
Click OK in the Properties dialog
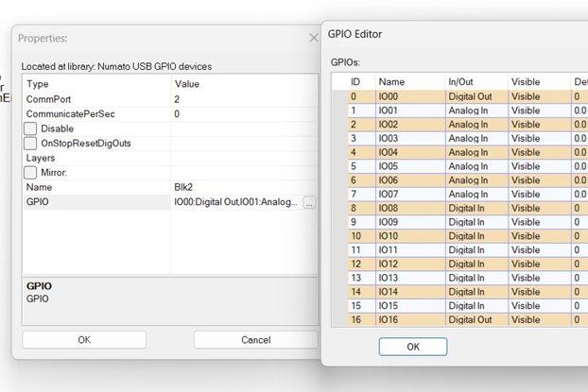pos(84,339)
